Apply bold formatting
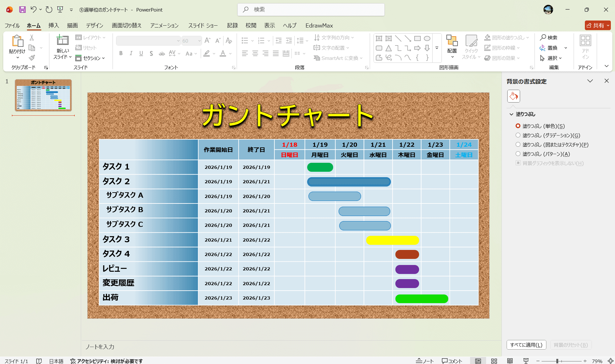 (x=121, y=54)
